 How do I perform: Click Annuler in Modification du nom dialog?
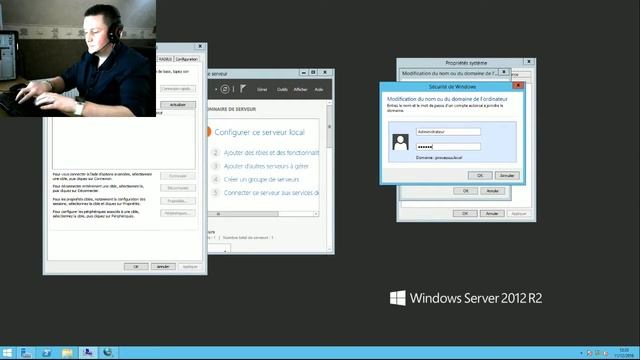[492, 191]
